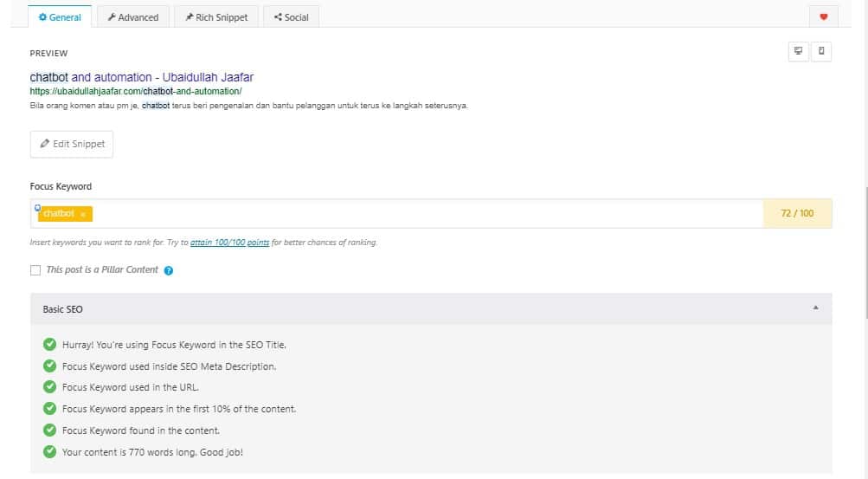The width and height of the screenshot is (868, 479).
Task: Switch to desktop preview icon
Action: click(x=798, y=51)
